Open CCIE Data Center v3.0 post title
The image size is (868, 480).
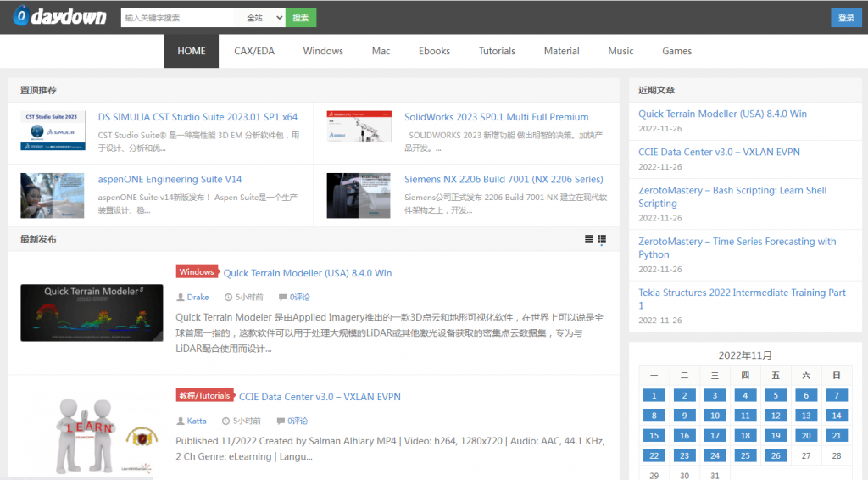click(320, 396)
